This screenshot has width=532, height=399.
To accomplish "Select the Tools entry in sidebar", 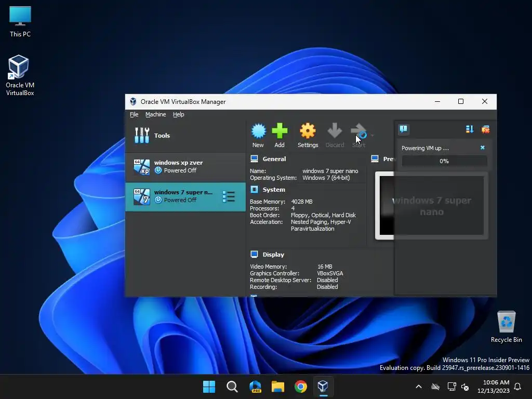I will click(x=185, y=136).
